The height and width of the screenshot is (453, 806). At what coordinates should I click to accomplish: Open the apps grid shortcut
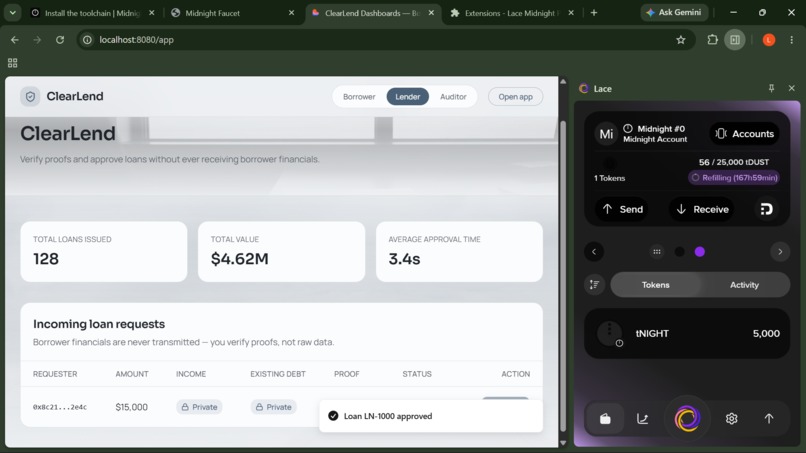[x=12, y=63]
